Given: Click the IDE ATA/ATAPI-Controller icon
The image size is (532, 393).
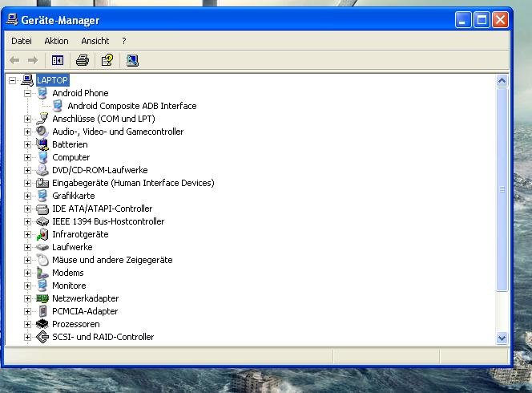Looking at the screenshot, I should (42, 209).
